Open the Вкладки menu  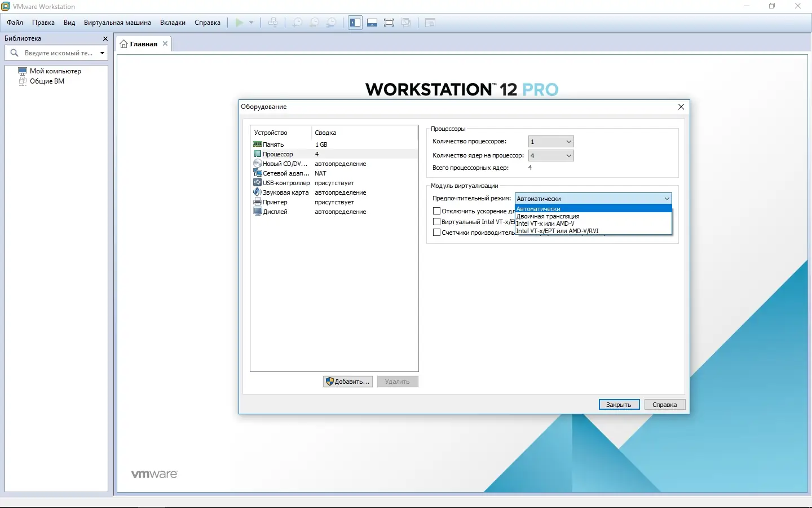coord(173,23)
